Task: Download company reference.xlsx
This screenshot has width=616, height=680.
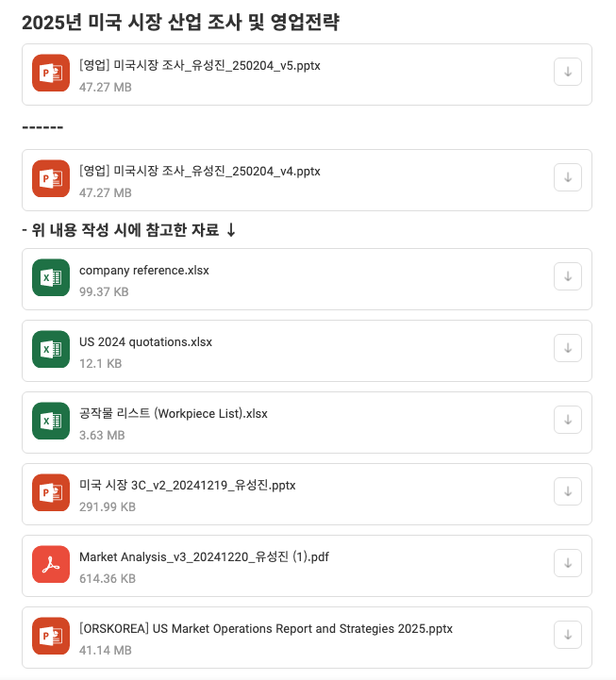Action: click(x=567, y=276)
